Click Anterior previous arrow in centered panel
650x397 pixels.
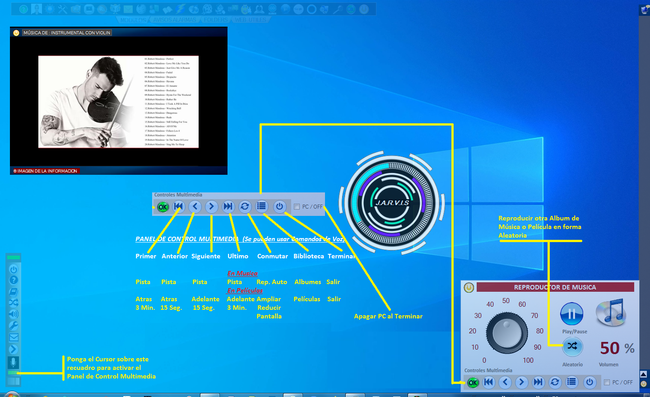pyautogui.click(x=195, y=206)
